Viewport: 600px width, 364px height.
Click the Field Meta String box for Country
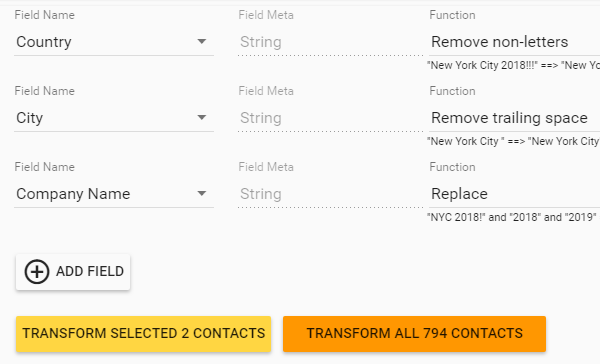pyautogui.click(x=330, y=42)
